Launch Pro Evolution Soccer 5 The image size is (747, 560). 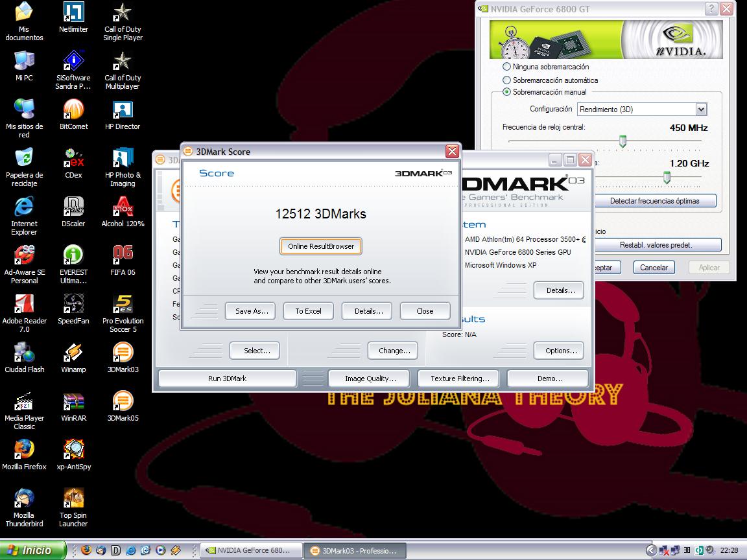(x=123, y=313)
